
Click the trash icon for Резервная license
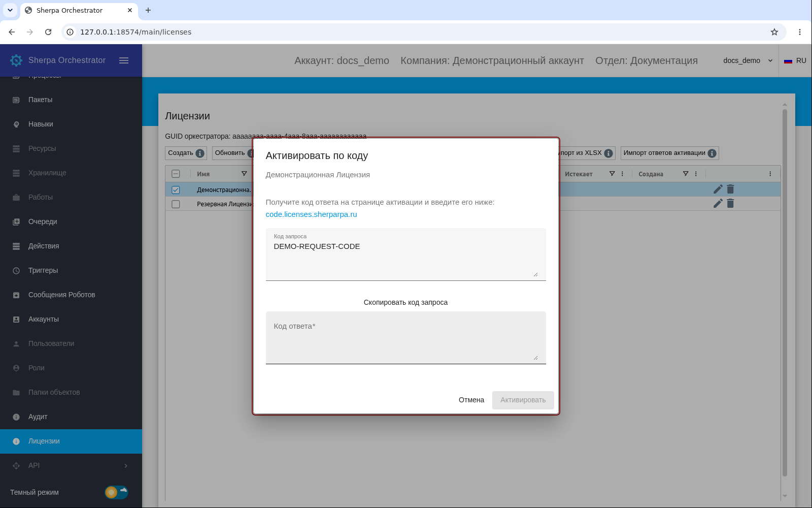[730, 203]
